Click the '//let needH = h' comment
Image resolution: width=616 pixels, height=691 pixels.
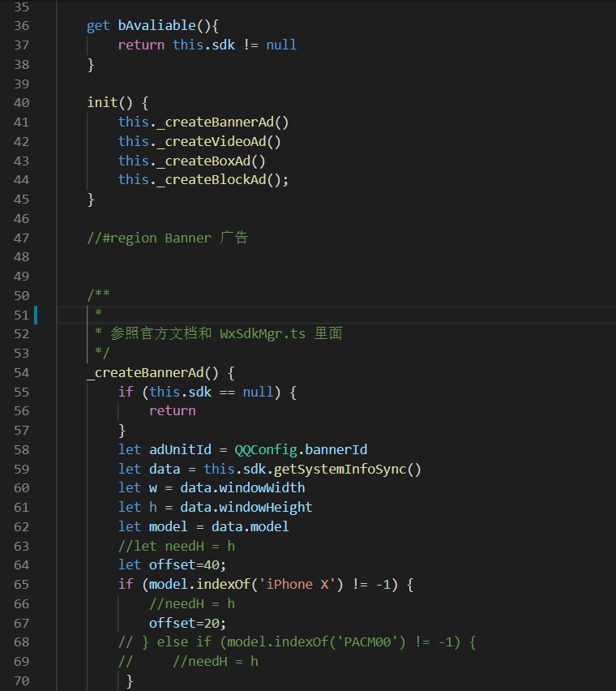(176, 547)
